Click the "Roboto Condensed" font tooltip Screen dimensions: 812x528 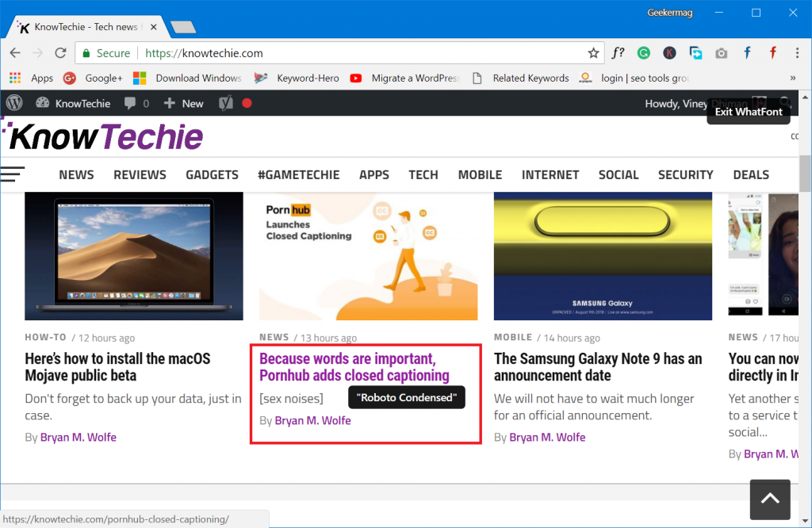(407, 397)
